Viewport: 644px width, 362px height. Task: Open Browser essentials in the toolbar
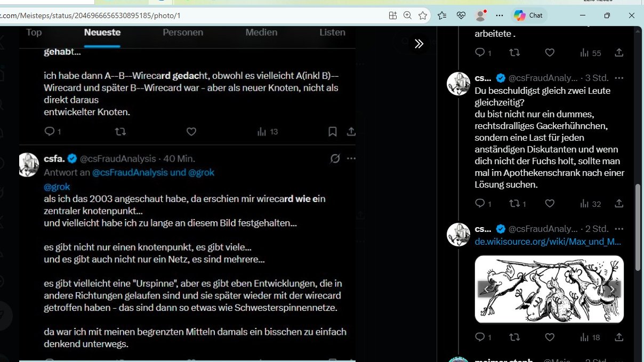[x=462, y=15]
